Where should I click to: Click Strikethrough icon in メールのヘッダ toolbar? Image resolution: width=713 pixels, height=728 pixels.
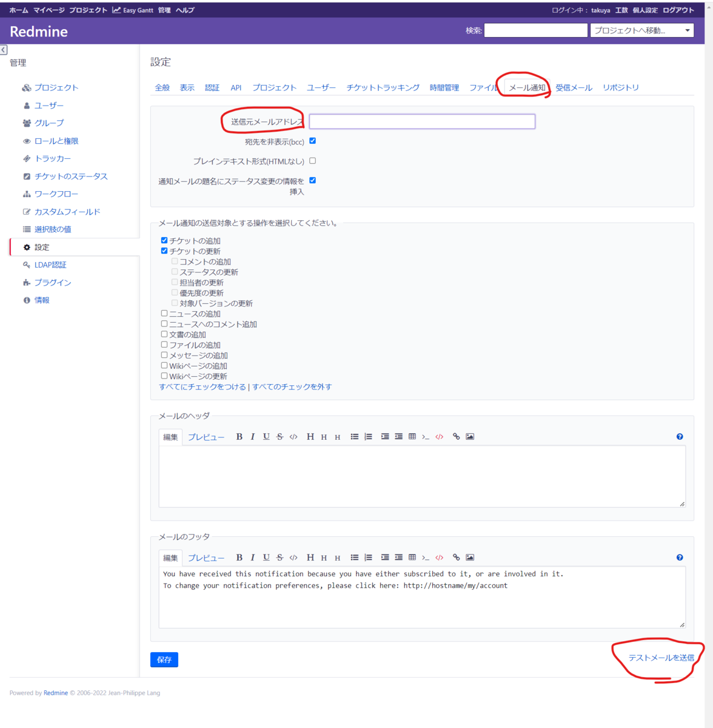pyautogui.click(x=280, y=437)
